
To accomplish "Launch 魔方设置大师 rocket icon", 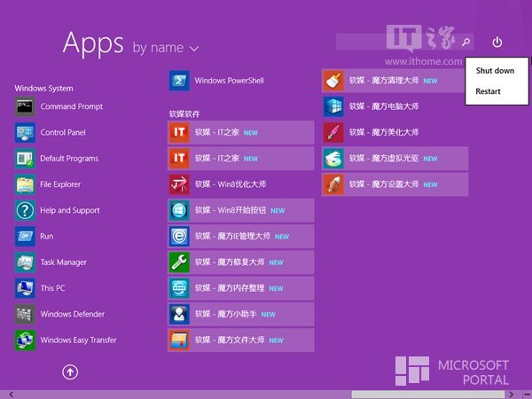I will coord(333,184).
